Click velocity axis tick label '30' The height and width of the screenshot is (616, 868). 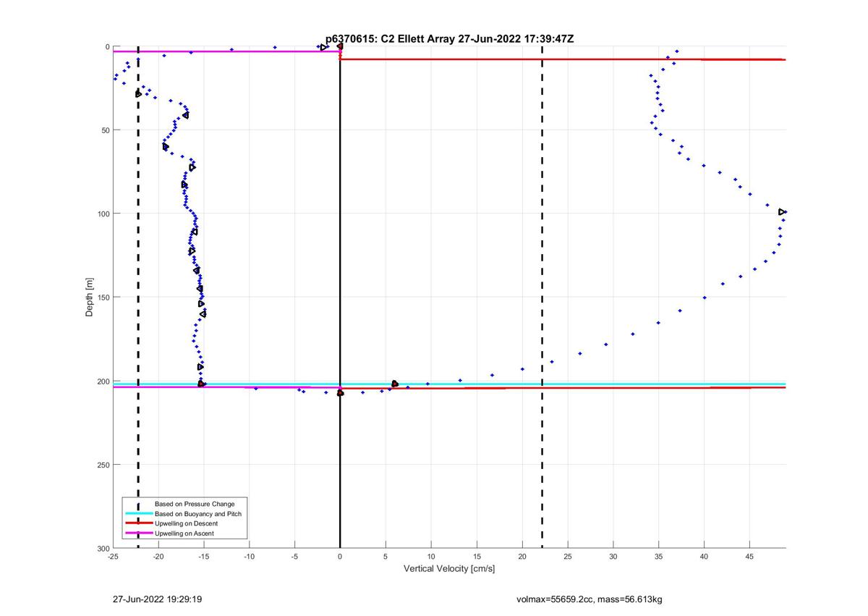click(x=613, y=557)
